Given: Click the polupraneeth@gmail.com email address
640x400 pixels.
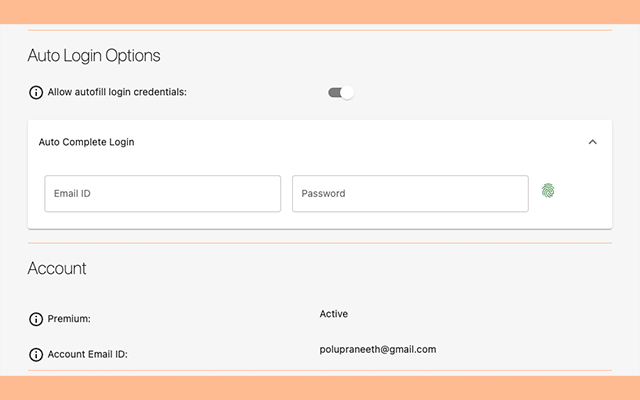Looking at the screenshot, I should [x=378, y=349].
